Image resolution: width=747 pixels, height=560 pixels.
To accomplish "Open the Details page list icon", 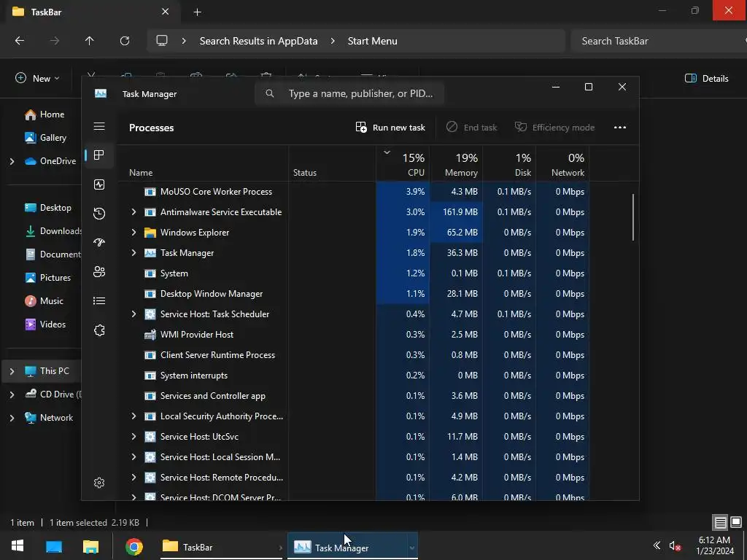I will [x=99, y=301].
